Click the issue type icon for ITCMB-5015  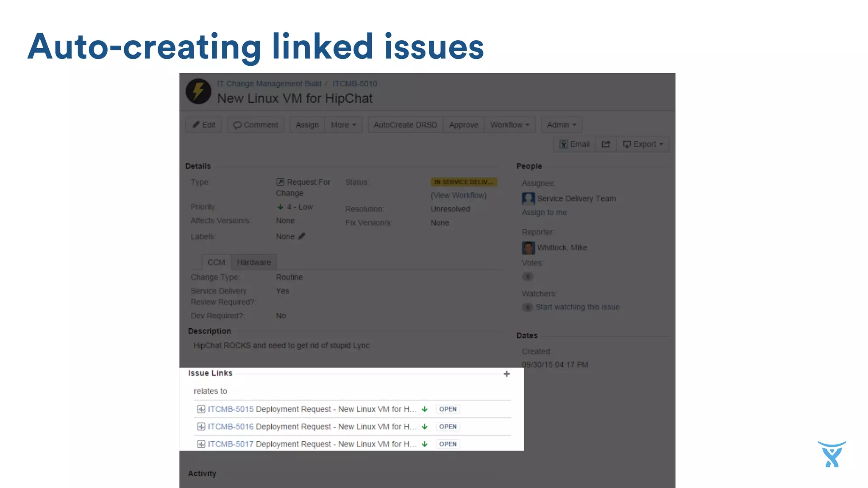[x=201, y=409]
